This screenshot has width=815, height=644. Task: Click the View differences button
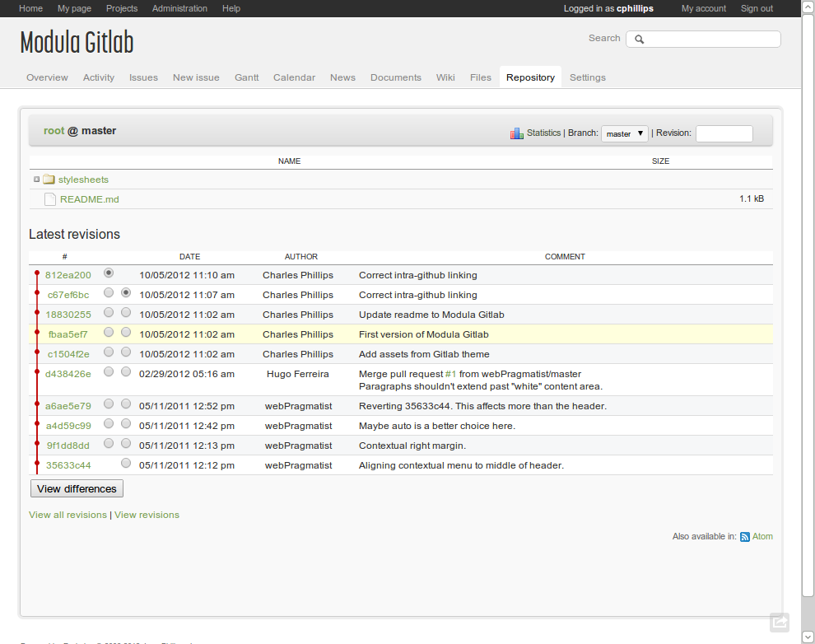(77, 488)
